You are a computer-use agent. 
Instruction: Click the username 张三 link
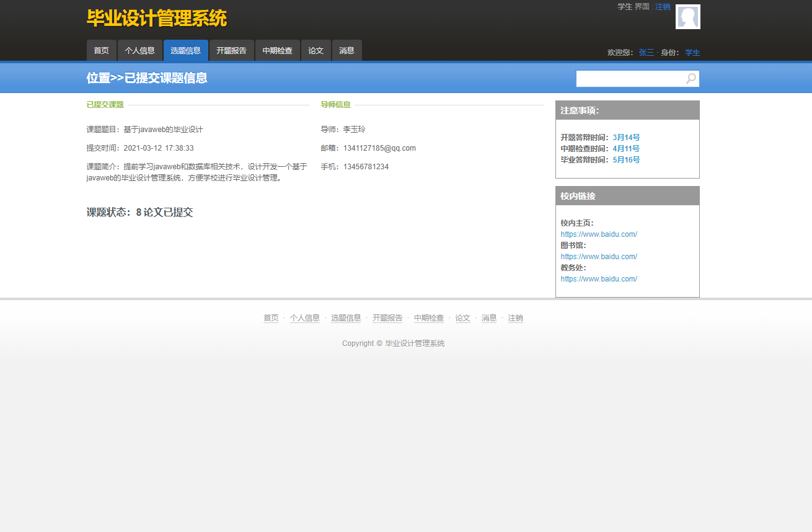646,53
